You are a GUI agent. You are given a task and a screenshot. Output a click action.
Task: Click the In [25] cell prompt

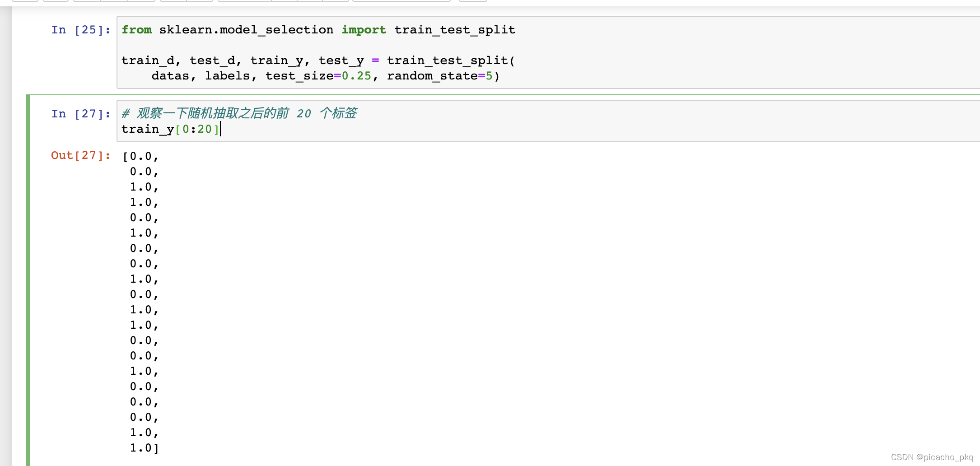click(81, 30)
